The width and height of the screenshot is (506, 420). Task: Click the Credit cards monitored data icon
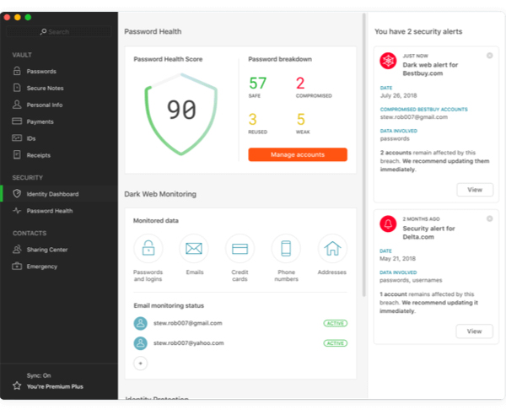coord(240,249)
